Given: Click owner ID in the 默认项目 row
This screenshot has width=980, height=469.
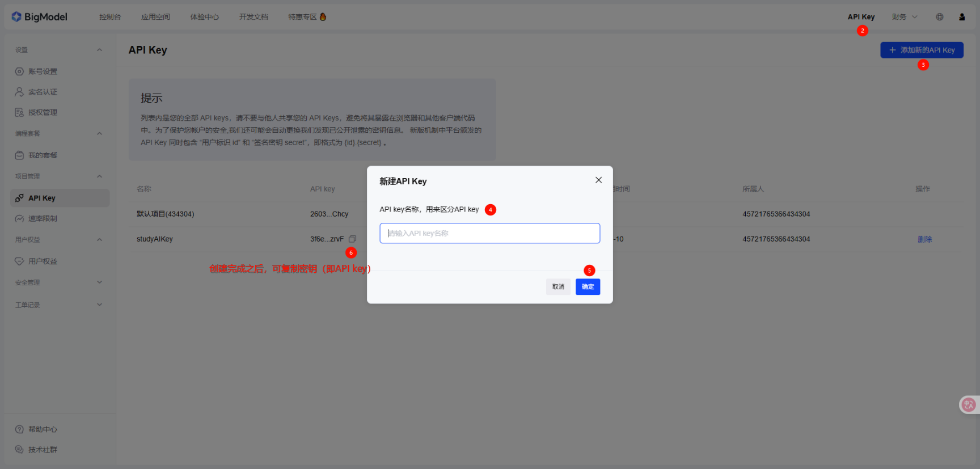Looking at the screenshot, I should [776, 214].
